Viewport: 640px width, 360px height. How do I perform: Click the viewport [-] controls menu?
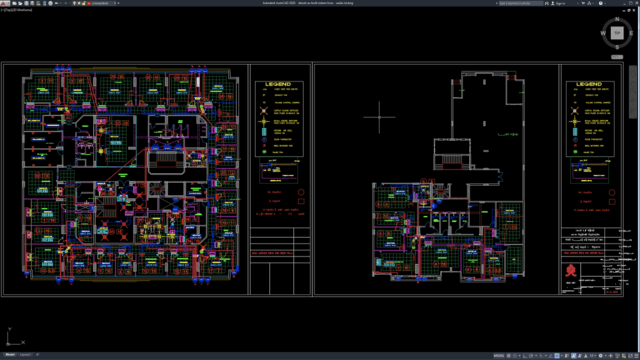2,10
